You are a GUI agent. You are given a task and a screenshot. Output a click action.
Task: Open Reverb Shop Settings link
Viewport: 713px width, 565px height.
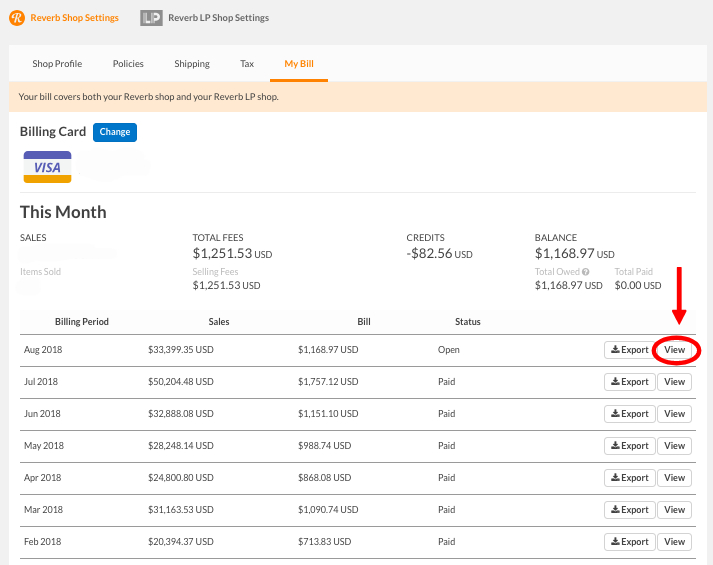pos(73,18)
